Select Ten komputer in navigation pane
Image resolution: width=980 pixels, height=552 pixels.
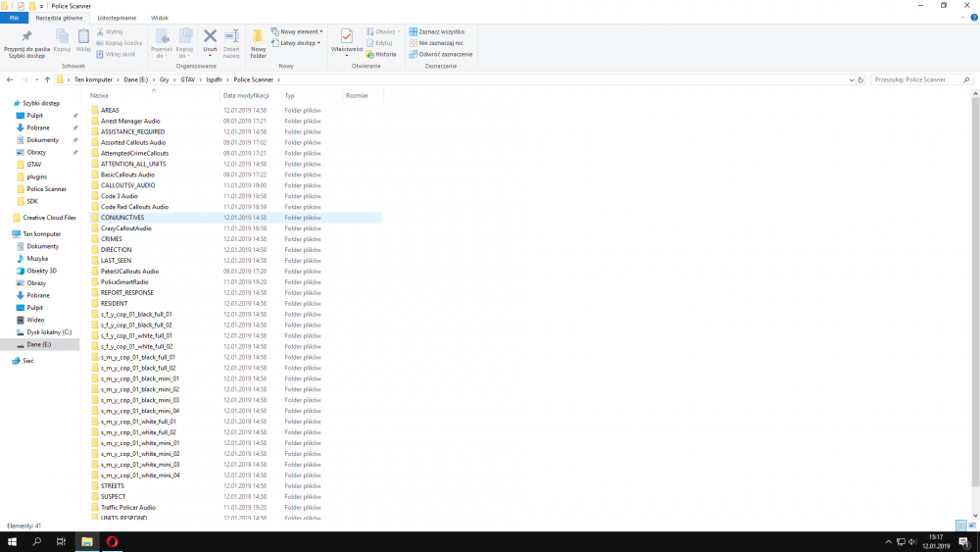[x=42, y=233]
